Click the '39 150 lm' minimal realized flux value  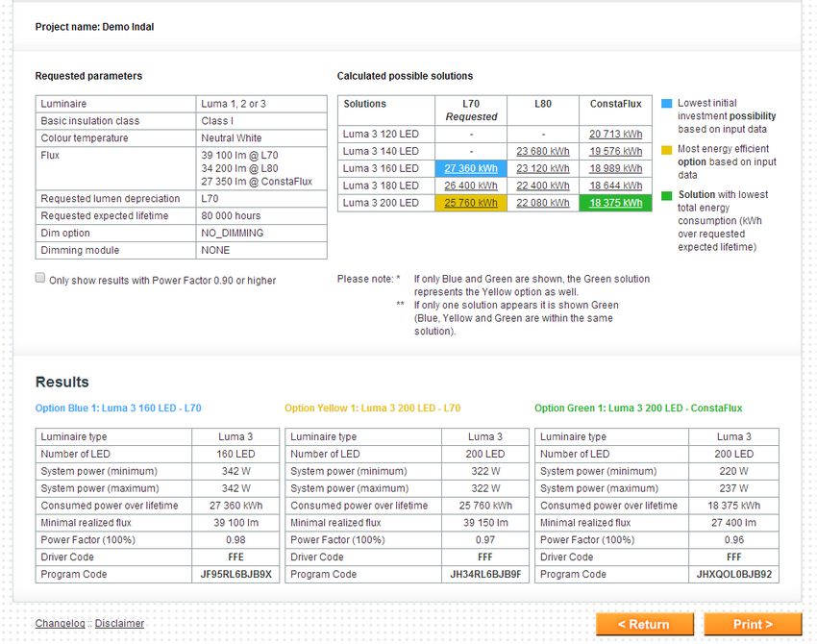pyautogui.click(x=485, y=523)
